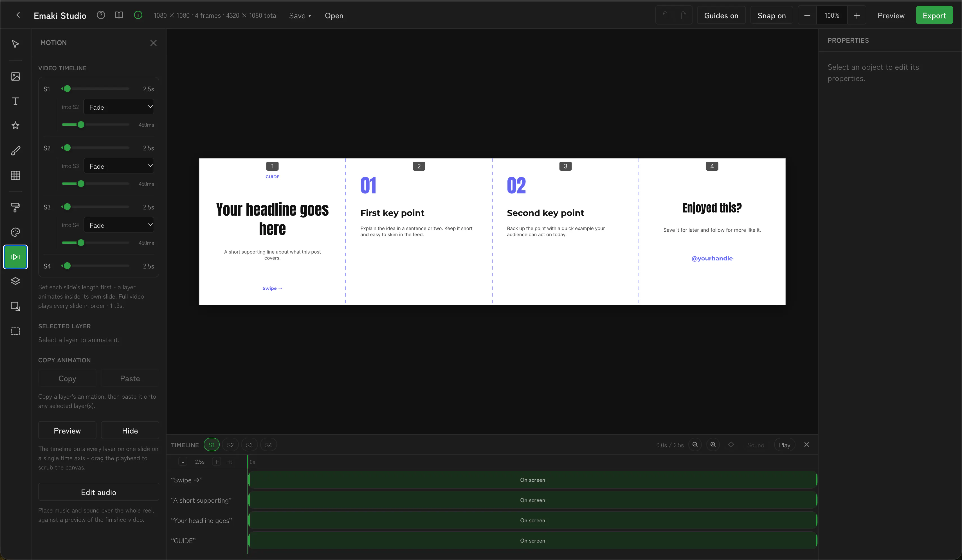Open the star elements tool
This screenshot has width=962, height=560.
click(15, 125)
